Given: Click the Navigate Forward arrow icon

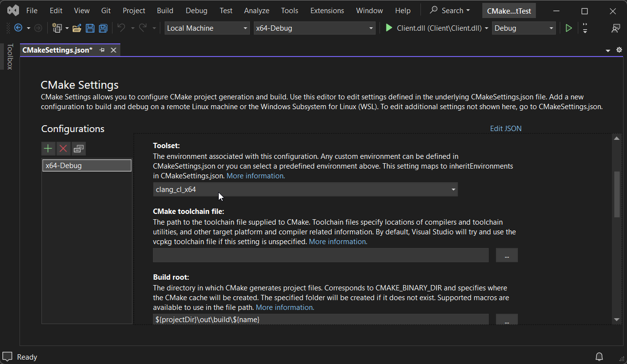Looking at the screenshot, I should [x=38, y=28].
